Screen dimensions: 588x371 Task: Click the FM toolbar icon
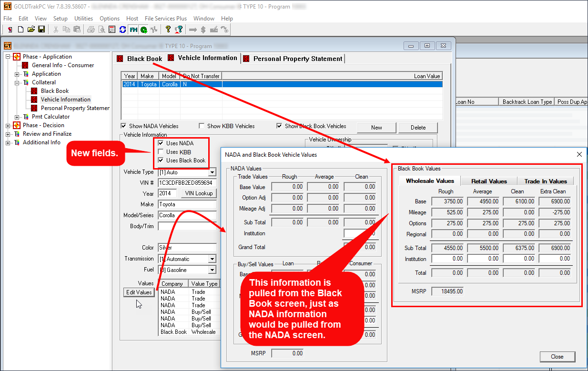click(x=133, y=30)
